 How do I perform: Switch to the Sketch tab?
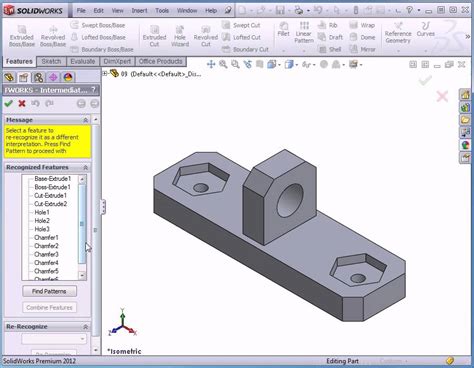click(51, 61)
